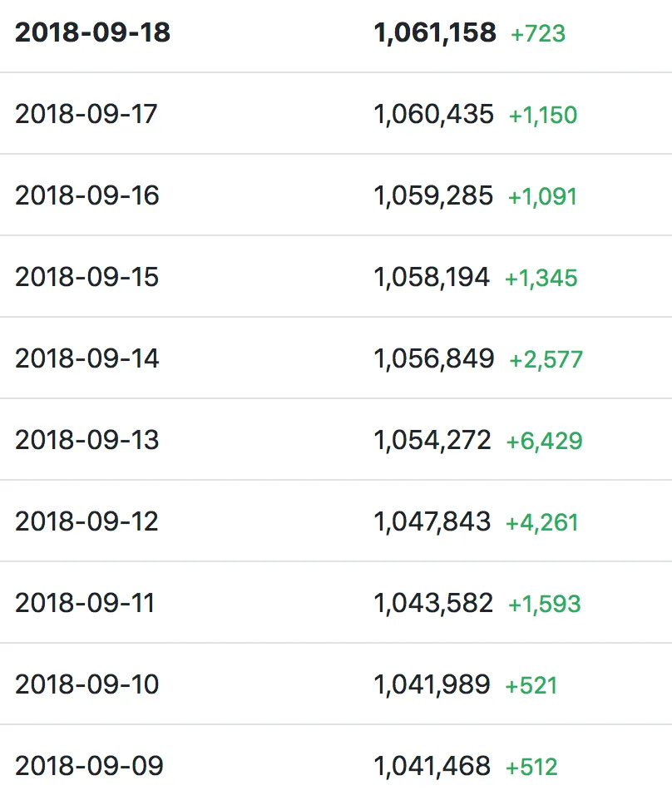Click the 1,061,158 total value

pyautogui.click(x=435, y=33)
